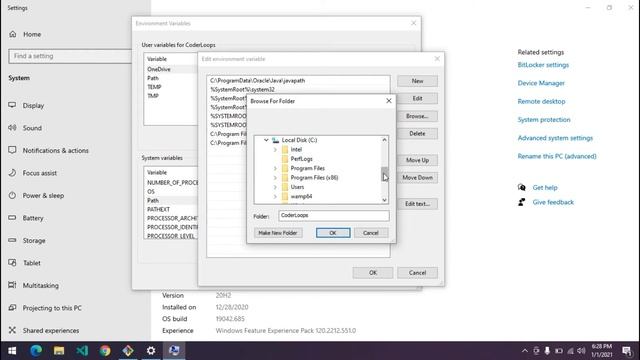The image size is (640, 360).
Task: Open Display settings page
Action: click(33, 105)
